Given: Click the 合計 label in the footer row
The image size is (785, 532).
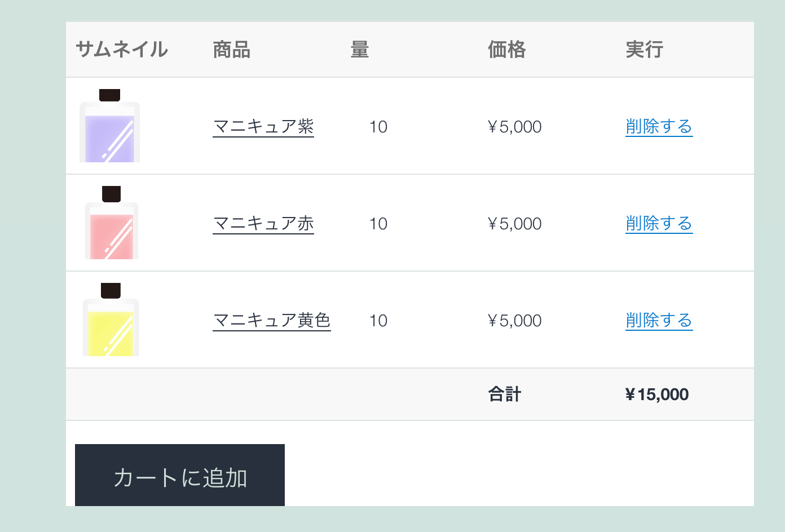Looking at the screenshot, I should (x=505, y=394).
